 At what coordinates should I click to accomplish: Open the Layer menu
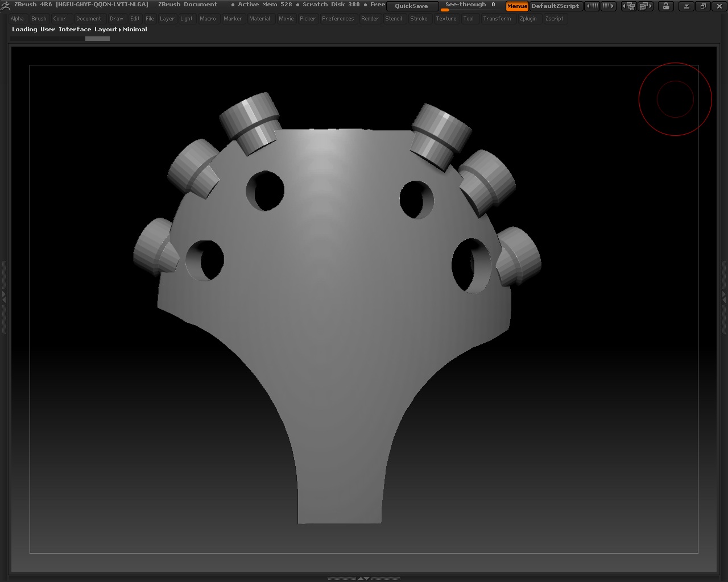(x=167, y=19)
